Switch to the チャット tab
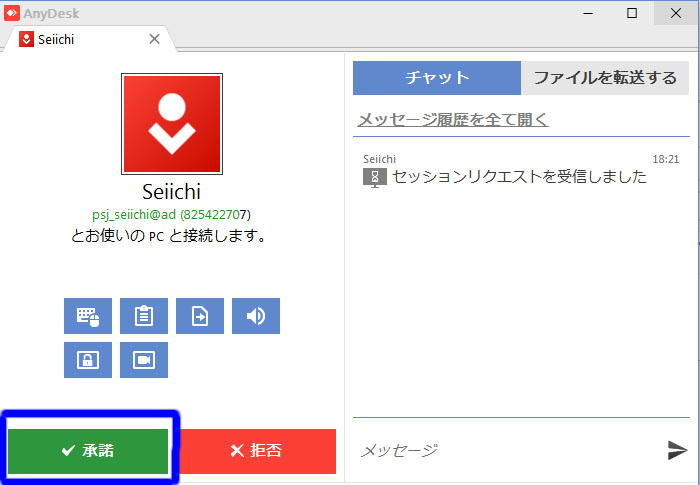Image resolution: width=700 pixels, height=485 pixels. (437, 78)
